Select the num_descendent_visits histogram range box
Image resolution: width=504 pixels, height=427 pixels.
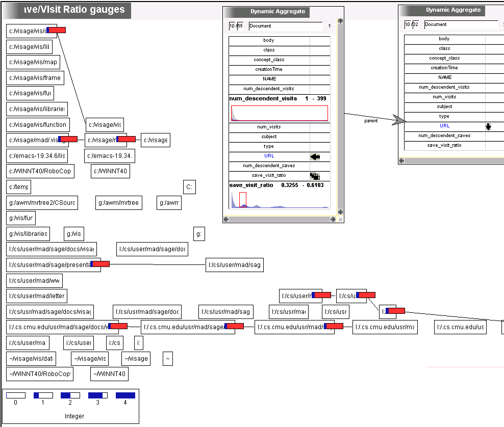point(279,113)
